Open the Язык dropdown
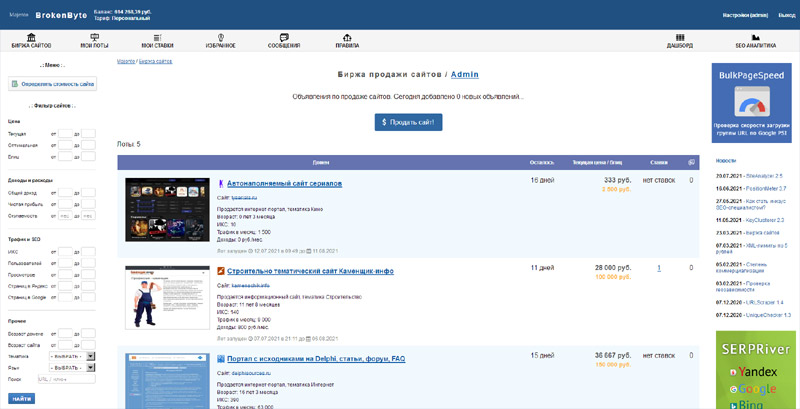Image resolution: width=800 pixels, height=409 pixels. (x=72, y=367)
